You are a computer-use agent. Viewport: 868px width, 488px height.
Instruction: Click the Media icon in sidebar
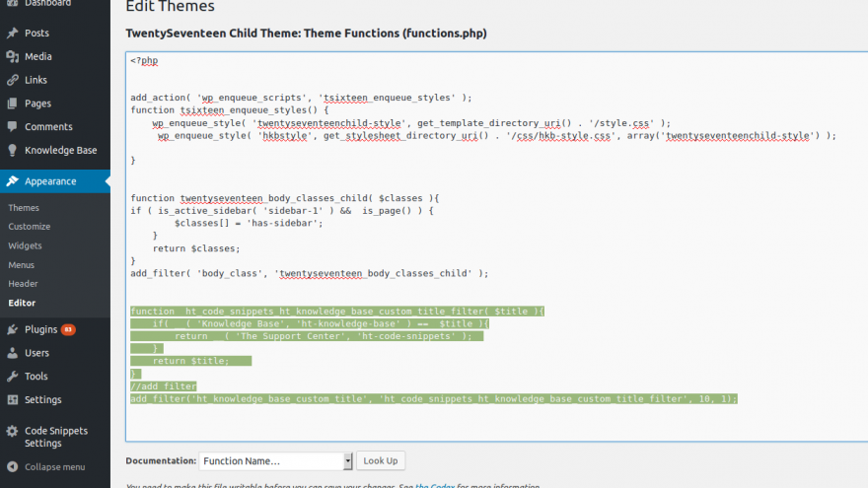coord(12,56)
